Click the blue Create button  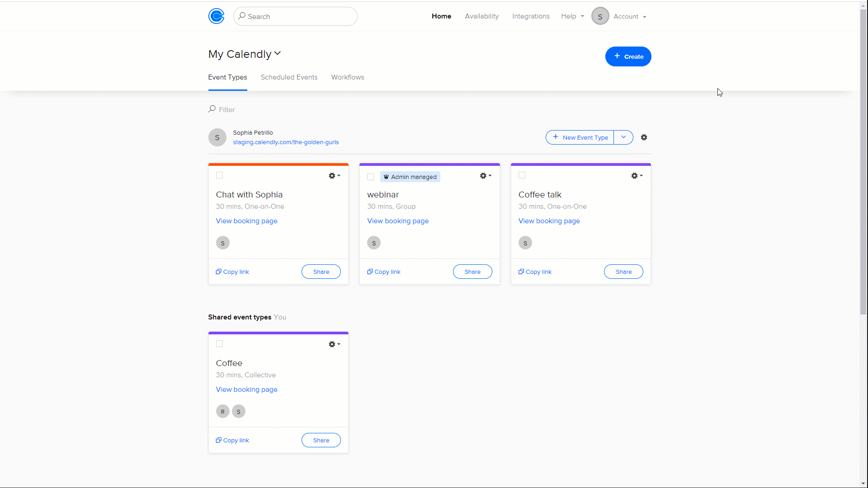coord(628,56)
